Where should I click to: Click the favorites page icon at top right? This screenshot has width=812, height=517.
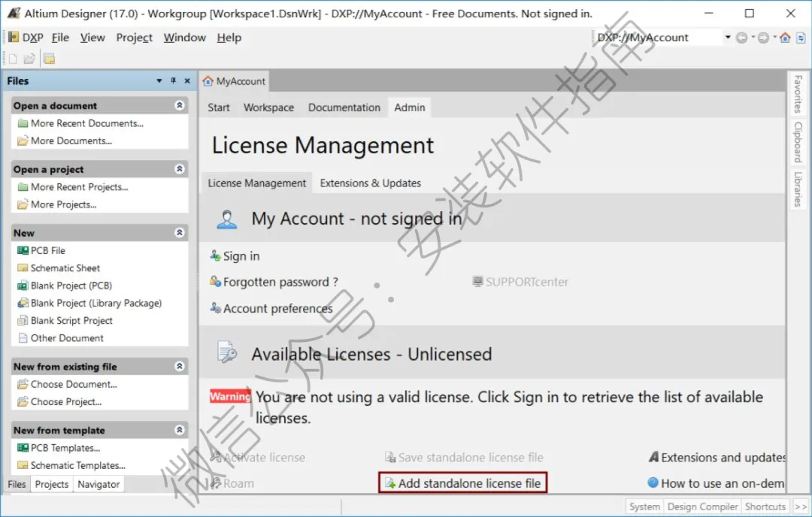tap(801, 38)
